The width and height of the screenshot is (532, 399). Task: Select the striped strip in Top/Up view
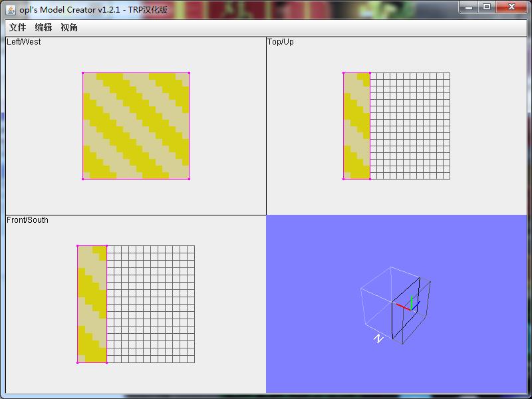point(356,126)
